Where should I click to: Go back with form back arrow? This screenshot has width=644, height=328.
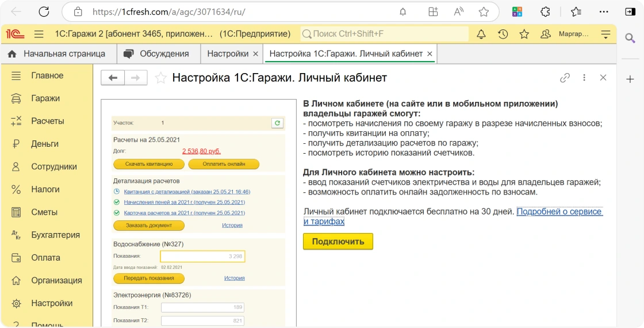click(x=113, y=78)
